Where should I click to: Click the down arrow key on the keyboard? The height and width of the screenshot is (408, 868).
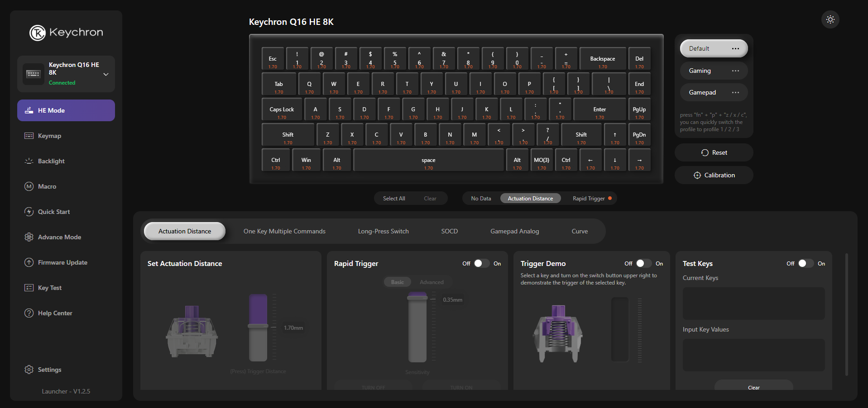[x=615, y=160]
